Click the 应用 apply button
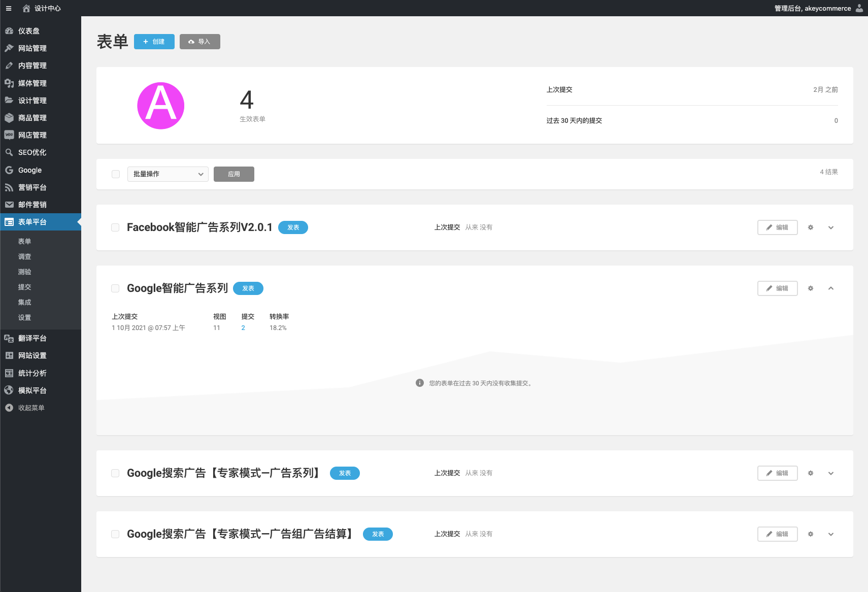868x592 pixels. pyautogui.click(x=234, y=174)
